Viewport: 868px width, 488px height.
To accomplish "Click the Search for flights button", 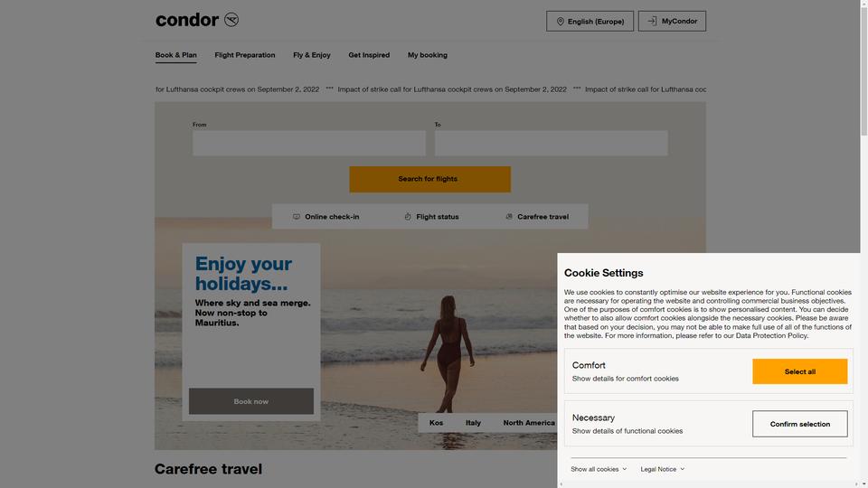I will [429, 179].
